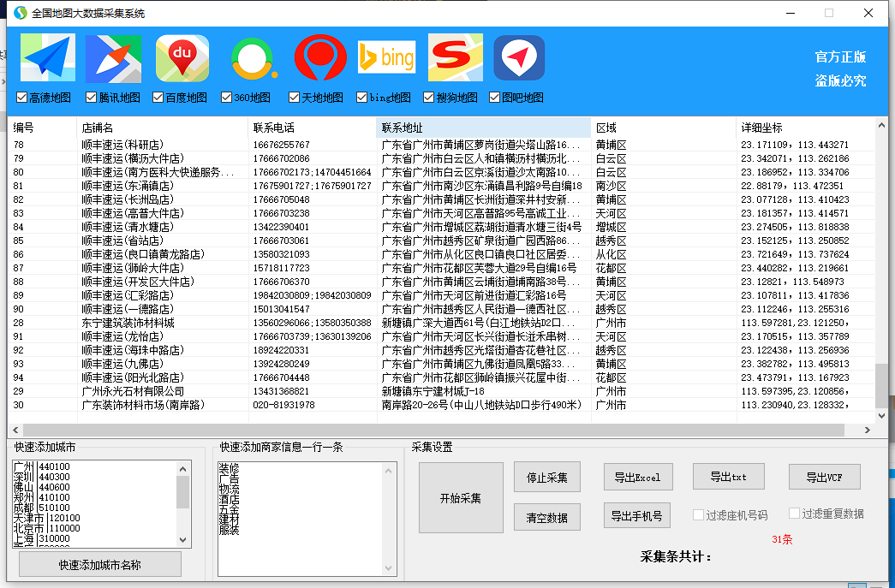Disable the 天地地图 checkbox
This screenshot has width=895, height=588.
coord(294,98)
